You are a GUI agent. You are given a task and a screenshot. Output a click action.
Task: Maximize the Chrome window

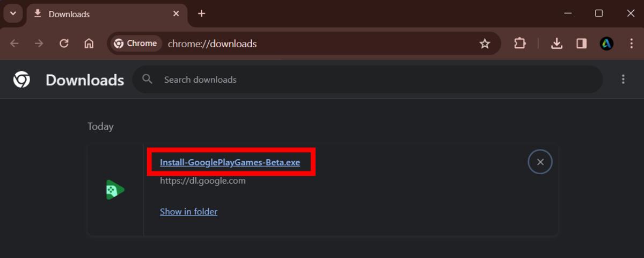point(599,13)
